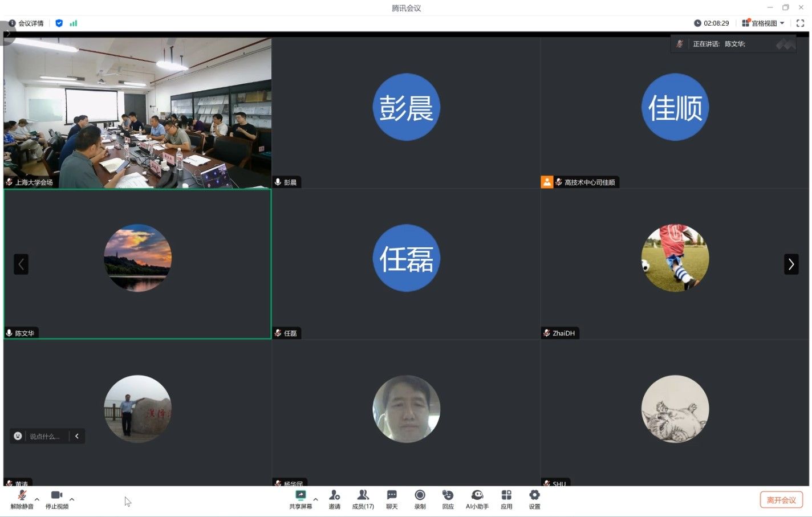Image resolution: width=812 pixels, height=517 pixels.
Task: Expand video options arrow beside 停止视频
Action: [72, 499]
